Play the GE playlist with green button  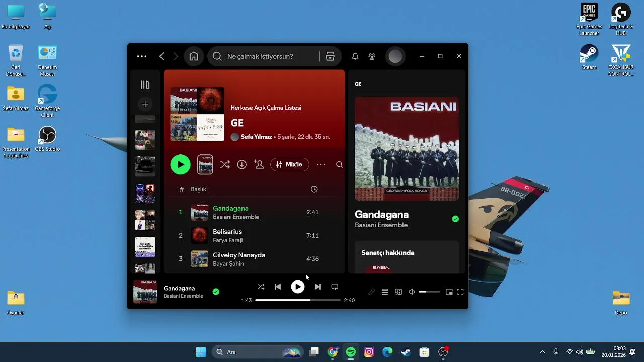181,164
